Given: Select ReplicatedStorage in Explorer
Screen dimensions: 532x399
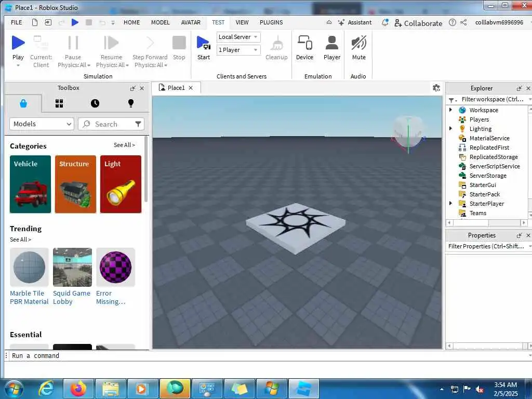Looking at the screenshot, I should tap(494, 157).
